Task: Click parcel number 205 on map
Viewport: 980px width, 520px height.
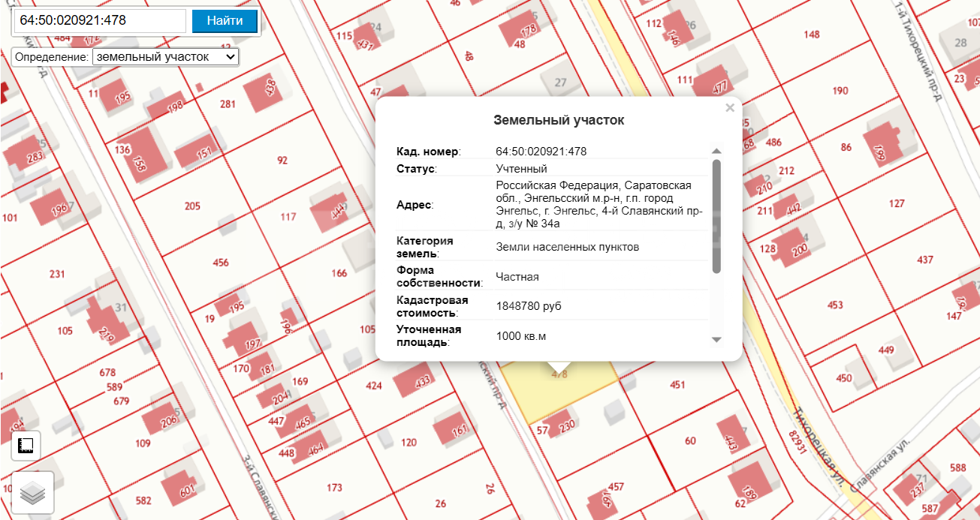Action: (x=192, y=206)
